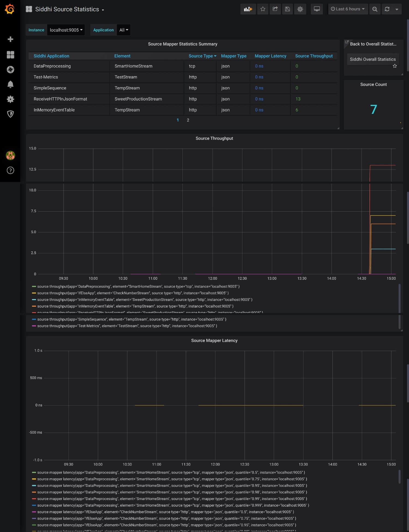Open Source Mapper Statistics Summary panel menu
Screen dimensions: 409x532
point(182,44)
